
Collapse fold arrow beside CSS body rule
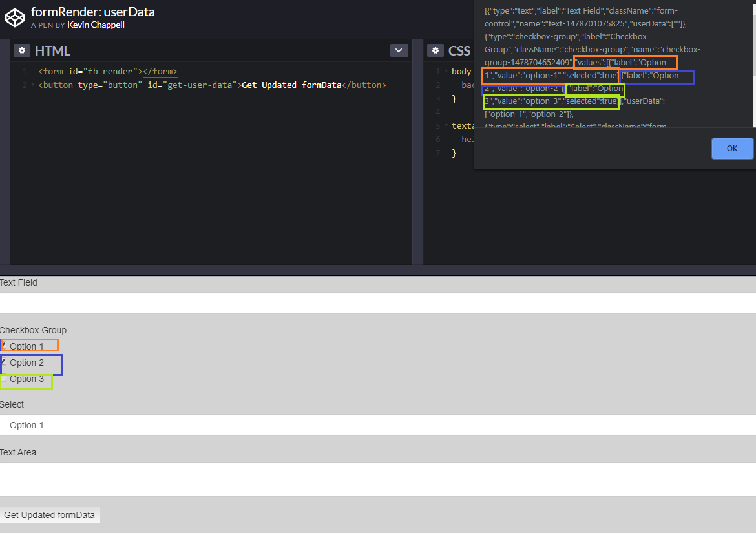[446, 71]
